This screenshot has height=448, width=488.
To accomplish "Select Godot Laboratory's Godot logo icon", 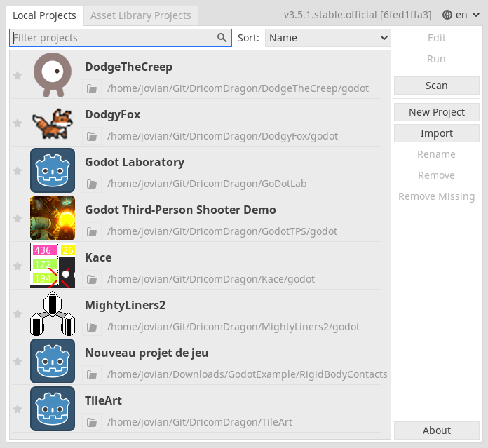I will tap(53, 170).
